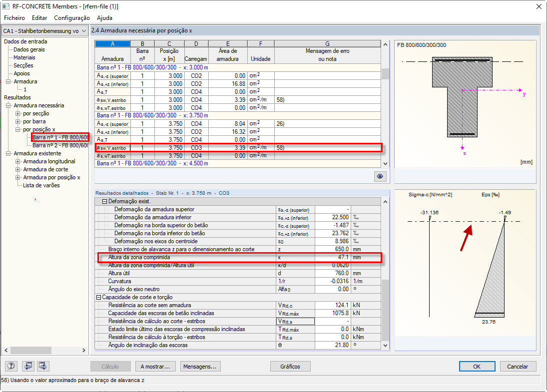Select column G header Mensagem de erro
The width and height of the screenshot is (547, 392).
click(327, 44)
